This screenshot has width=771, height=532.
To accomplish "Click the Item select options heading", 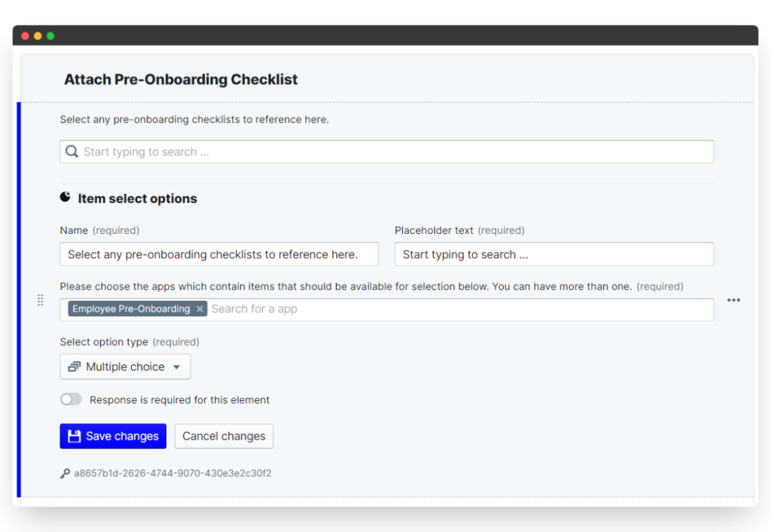I will click(x=137, y=199).
